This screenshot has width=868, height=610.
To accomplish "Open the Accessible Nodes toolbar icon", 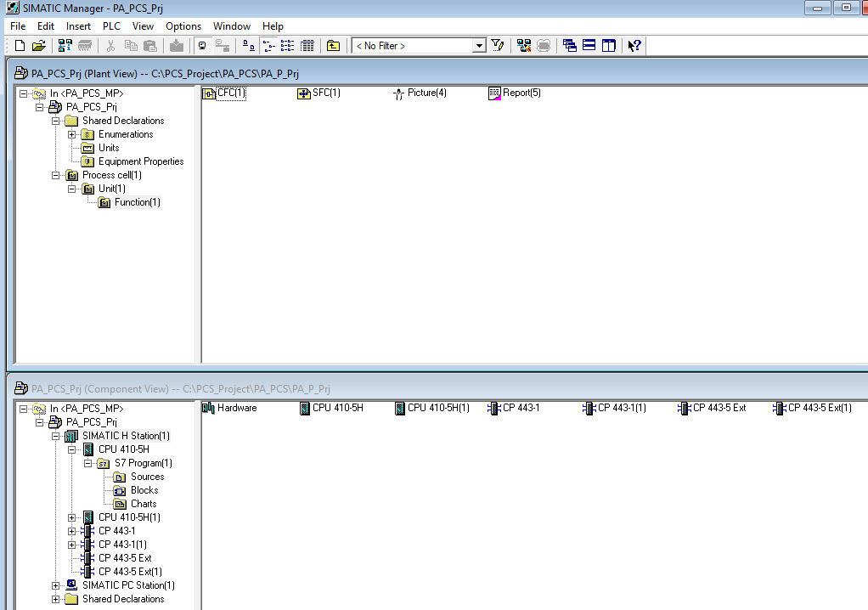I will 65,46.
